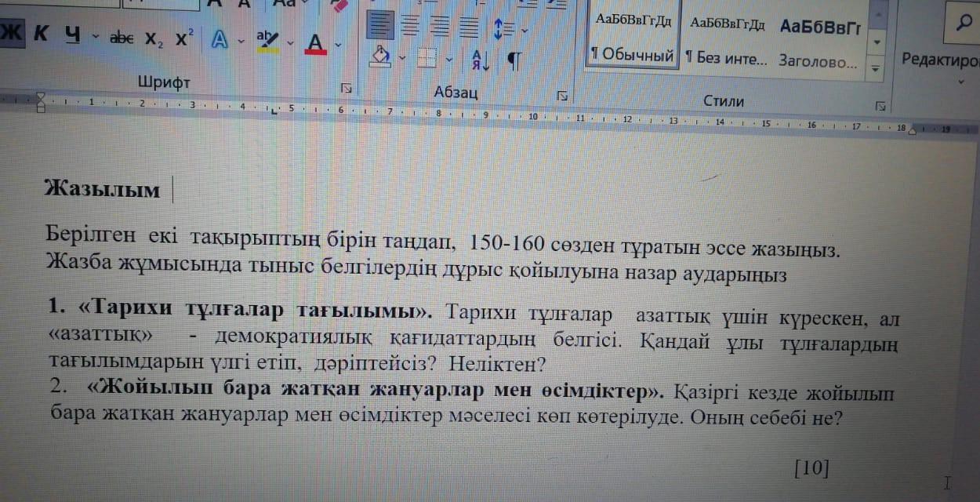Screen dimensions: 980x502
Task: Click the sort А-Я icon
Action: pos(479,60)
